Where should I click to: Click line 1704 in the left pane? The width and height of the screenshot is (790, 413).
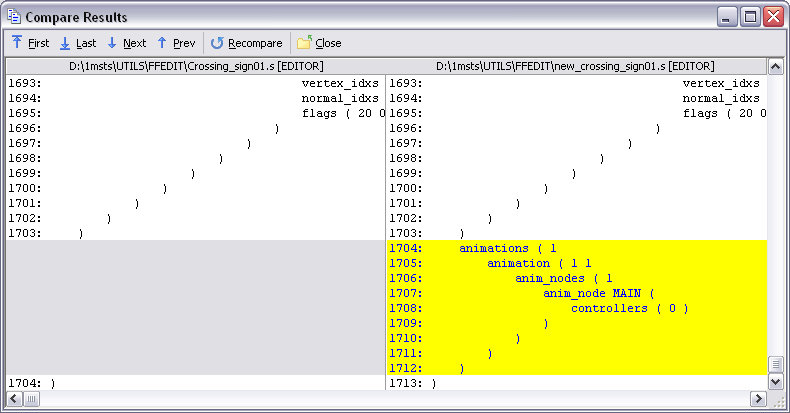pos(195,383)
